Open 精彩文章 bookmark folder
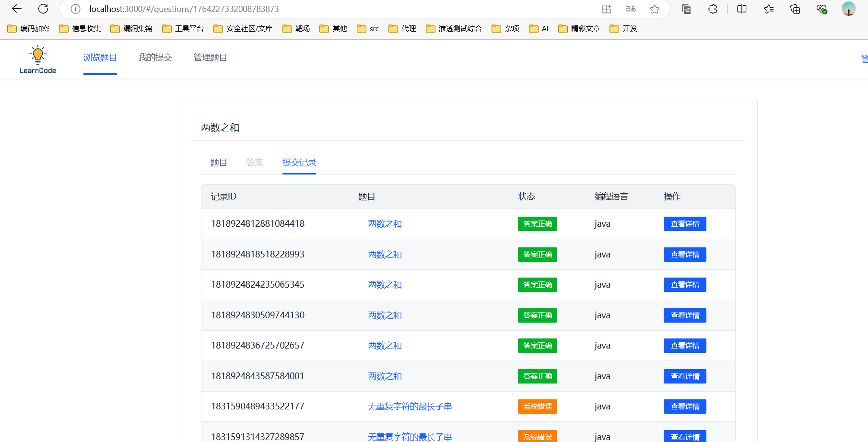 pos(579,29)
